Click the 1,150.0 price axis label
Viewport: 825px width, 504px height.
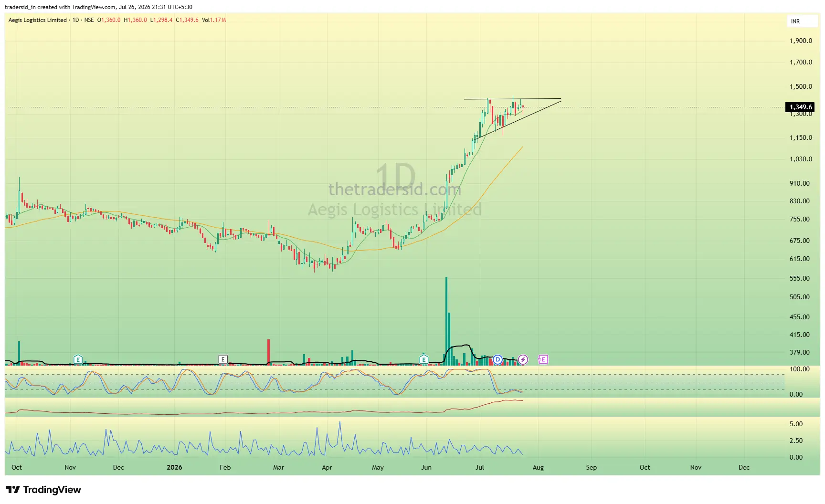801,137
